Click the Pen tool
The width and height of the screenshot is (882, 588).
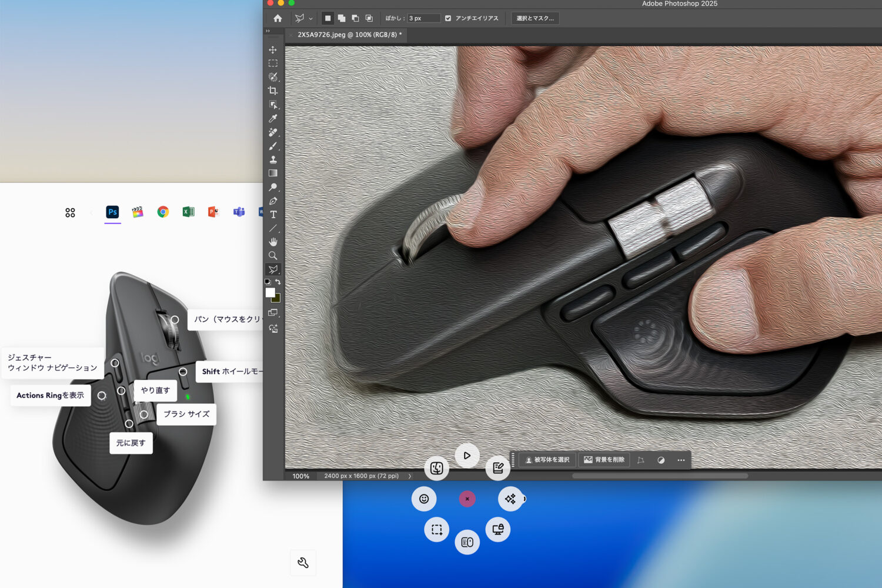[x=273, y=201]
